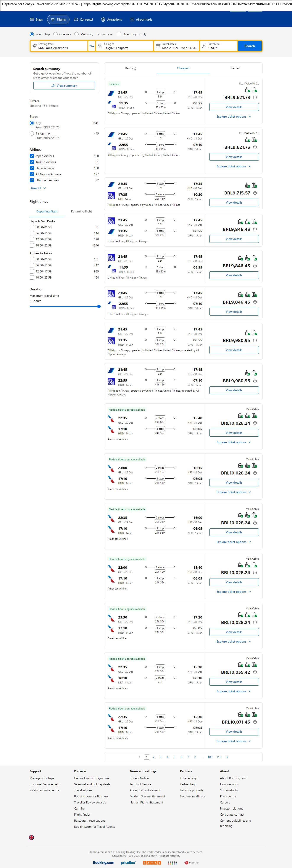Select the One way radio button
This screenshot has width=292, height=868.
pyautogui.click(x=56, y=34)
